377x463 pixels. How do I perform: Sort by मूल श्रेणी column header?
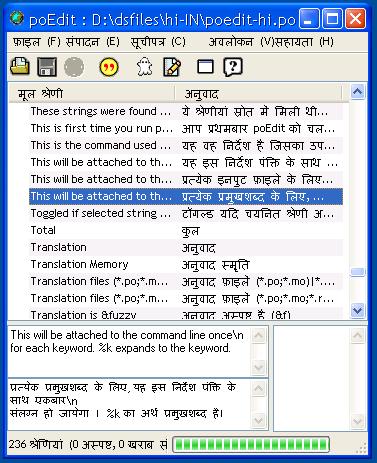point(92,93)
